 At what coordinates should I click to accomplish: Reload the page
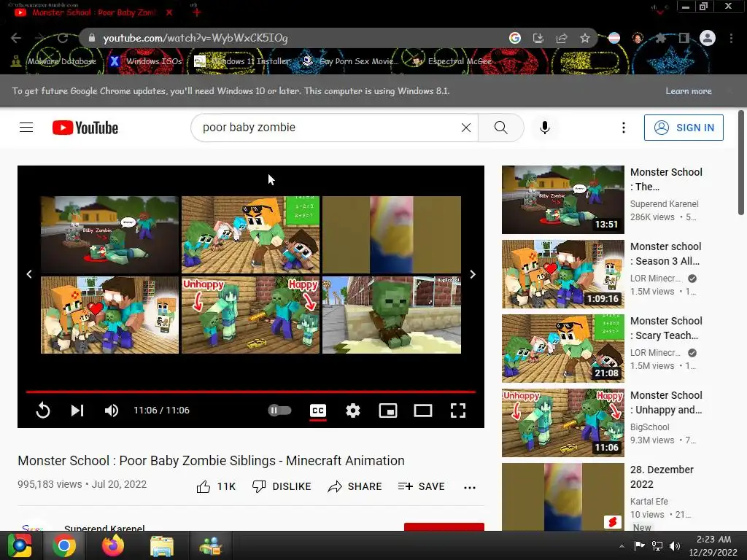(63, 38)
